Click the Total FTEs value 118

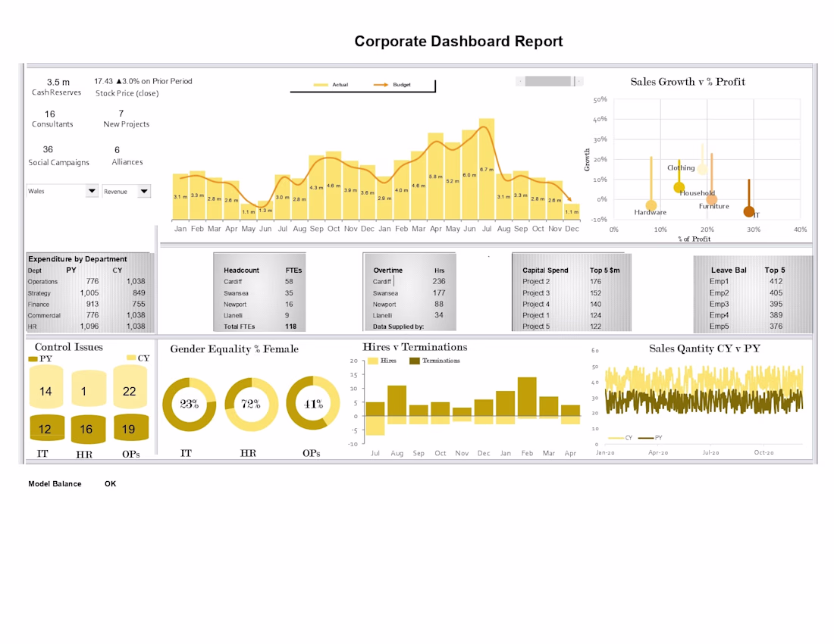(x=290, y=327)
